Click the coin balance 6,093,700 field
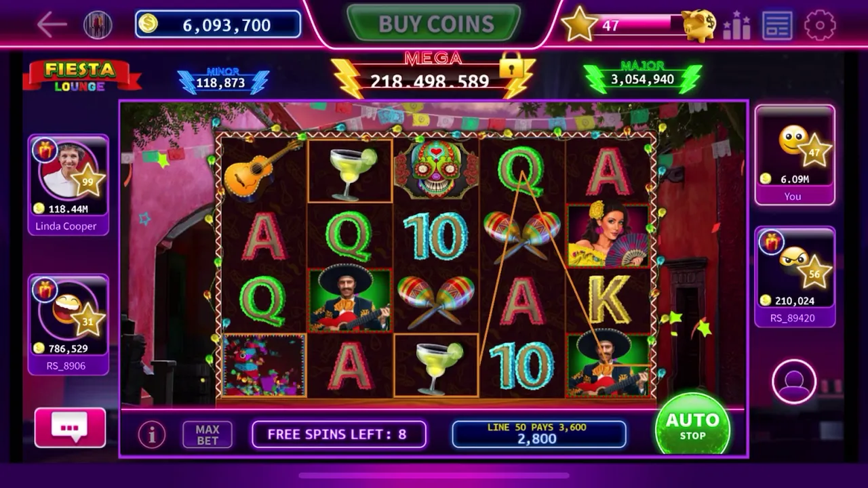The height and width of the screenshot is (488, 868). (x=218, y=24)
